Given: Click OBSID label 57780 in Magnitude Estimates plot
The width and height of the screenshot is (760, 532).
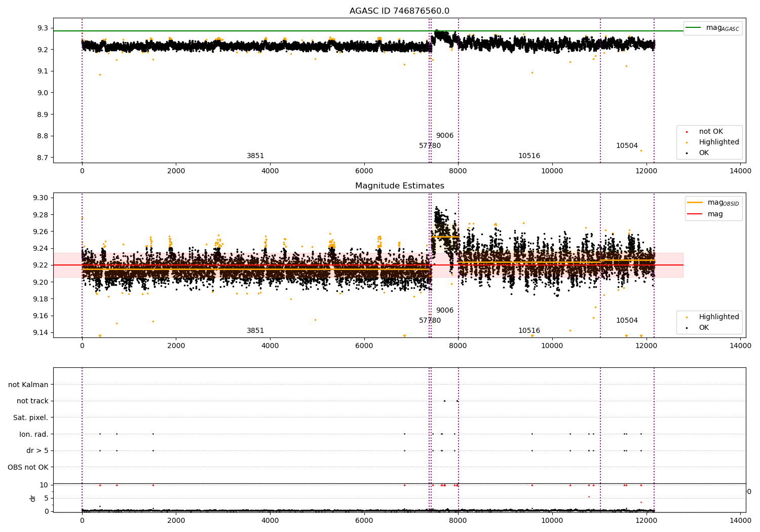Looking at the screenshot, I should (430, 320).
